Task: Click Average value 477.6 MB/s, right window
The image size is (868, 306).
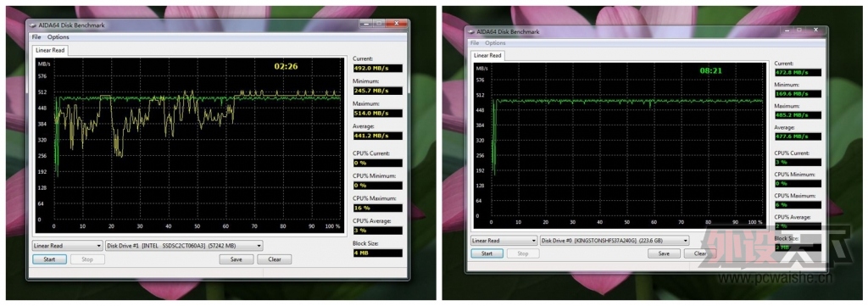Action: [x=798, y=136]
